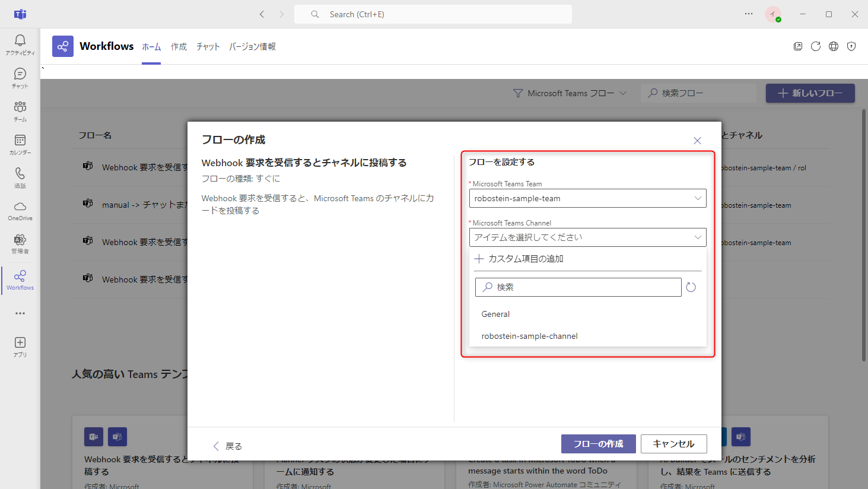This screenshot has width=868, height=489.
Task: Click the robostein-sample-team / rol cell
Action: click(764, 168)
